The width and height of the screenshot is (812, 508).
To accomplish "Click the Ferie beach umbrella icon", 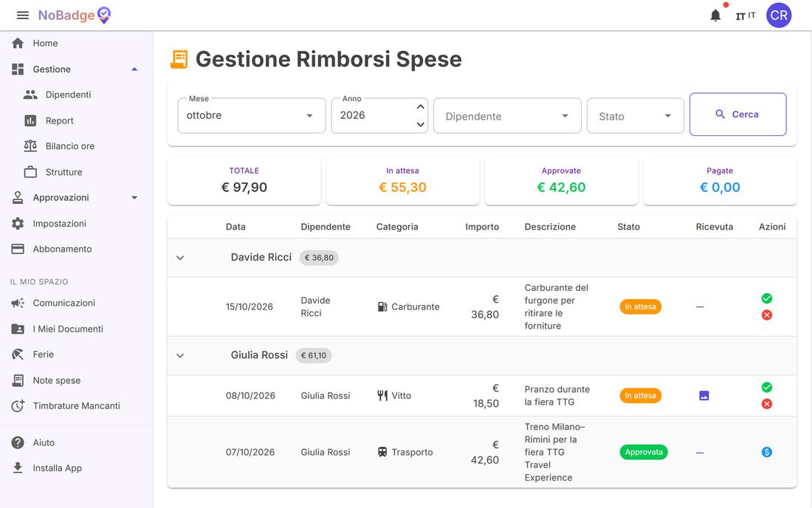I will 18,354.
